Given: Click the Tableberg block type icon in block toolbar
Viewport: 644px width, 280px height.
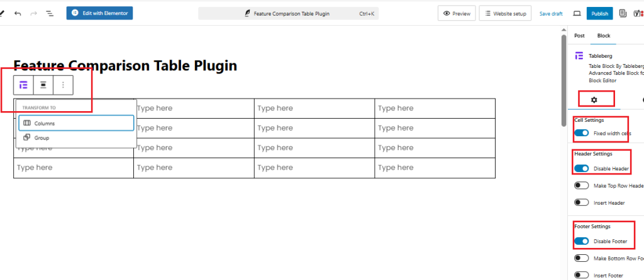Looking at the screenshot, I should point(23,85).
